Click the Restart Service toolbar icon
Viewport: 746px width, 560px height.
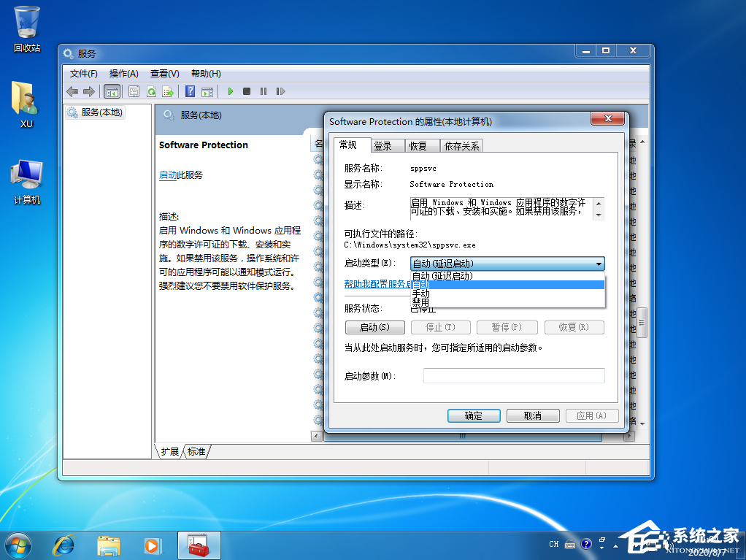(280, 91)
